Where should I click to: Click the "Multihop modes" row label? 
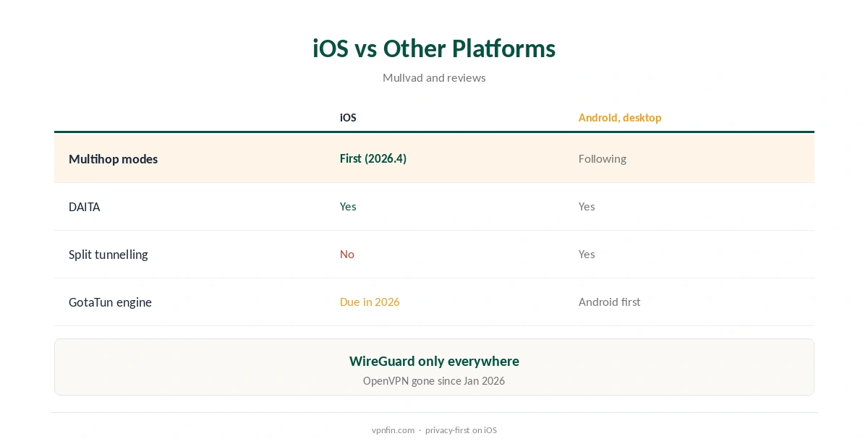[x=113, y=158]
